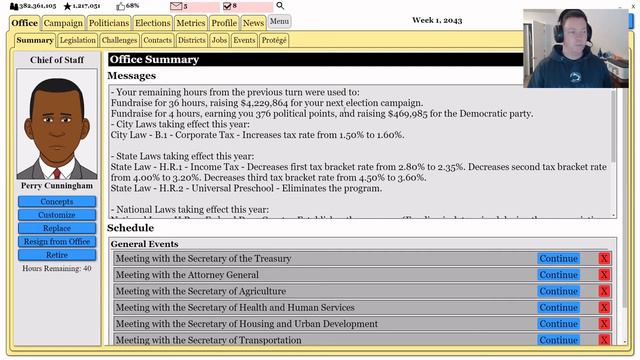640x360 pixels.
Task: Open the Events sub-tab
Action: tap(244, 40)
